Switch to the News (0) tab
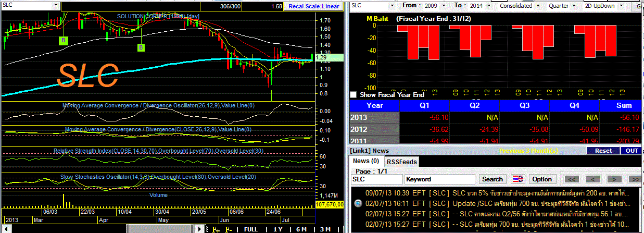This screenshot has width=644, height=233. [x=365, y=161]
